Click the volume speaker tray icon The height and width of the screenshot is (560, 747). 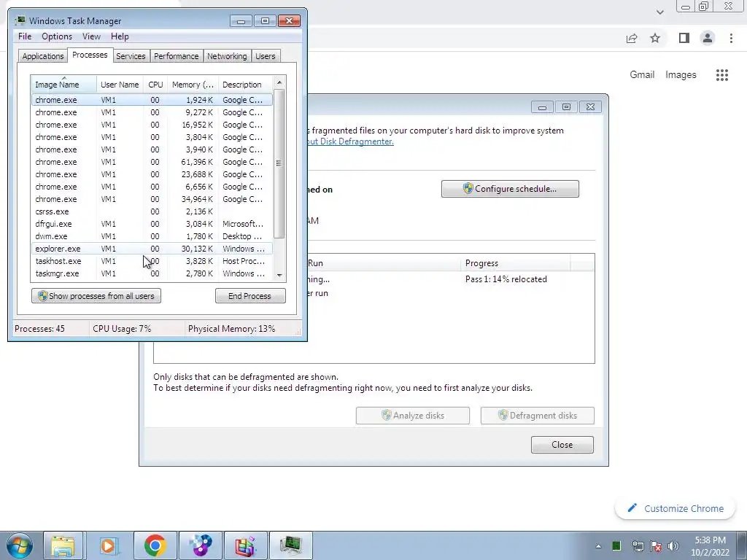[x=673, y=546]
